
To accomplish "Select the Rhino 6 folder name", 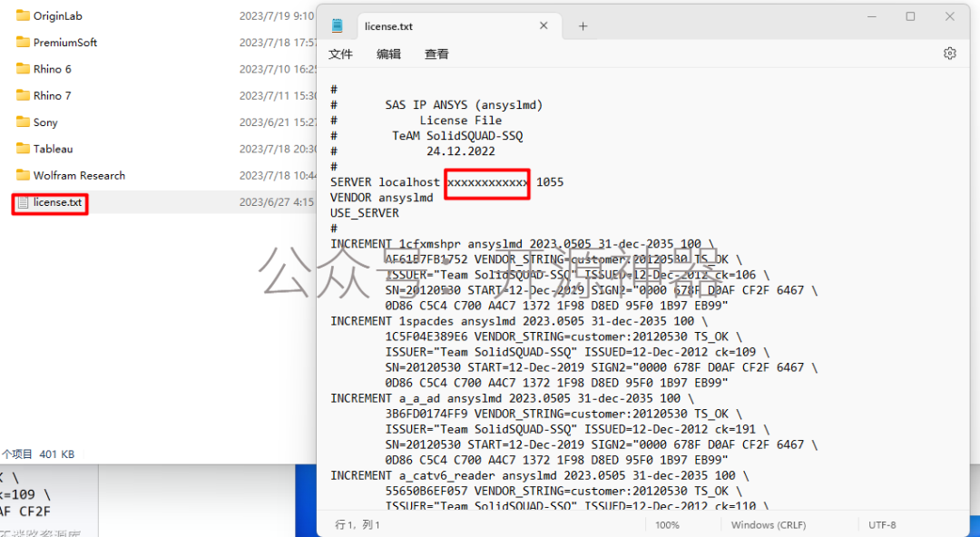I will click(x=52, y=69).
